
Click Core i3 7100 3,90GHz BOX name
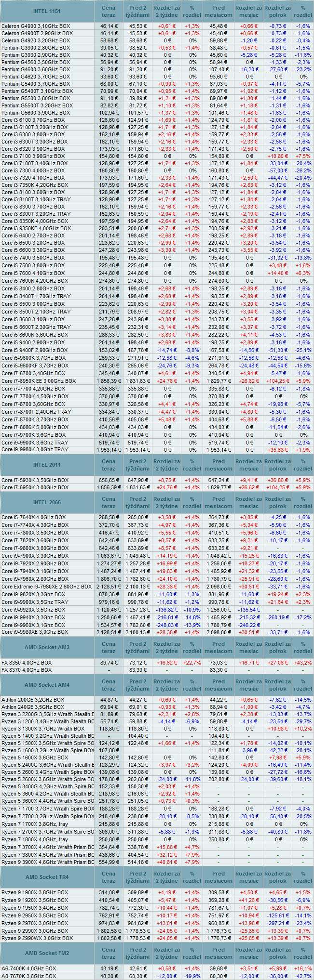tap(33, 156)
